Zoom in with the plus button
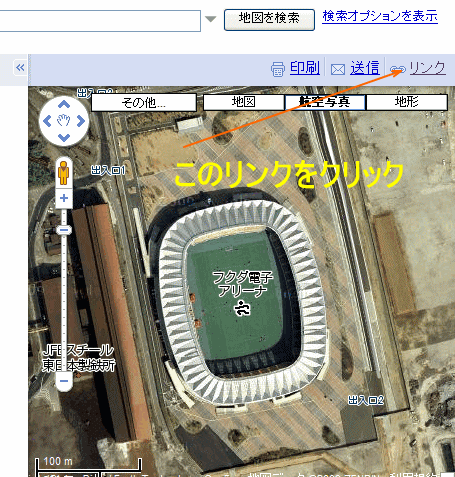455x477 pixels. [x=64, y=198]
